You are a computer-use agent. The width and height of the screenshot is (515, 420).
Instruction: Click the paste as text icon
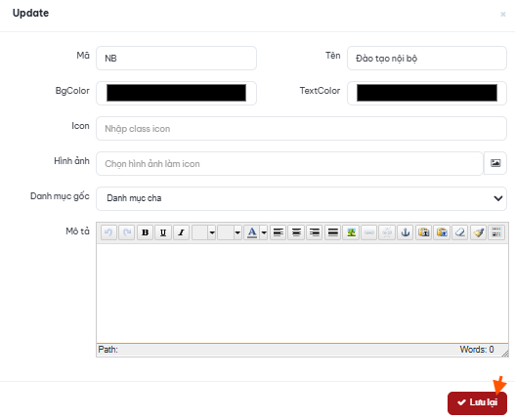[424, 232]
